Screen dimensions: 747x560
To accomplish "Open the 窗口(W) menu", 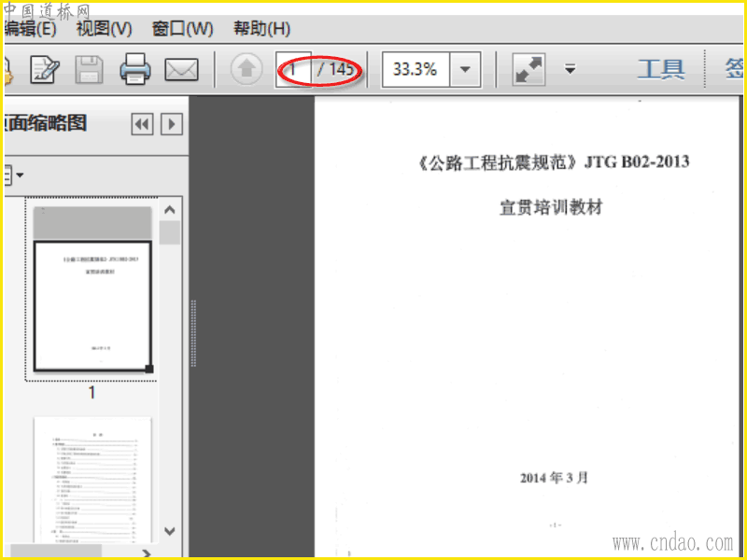I will 182,29.
